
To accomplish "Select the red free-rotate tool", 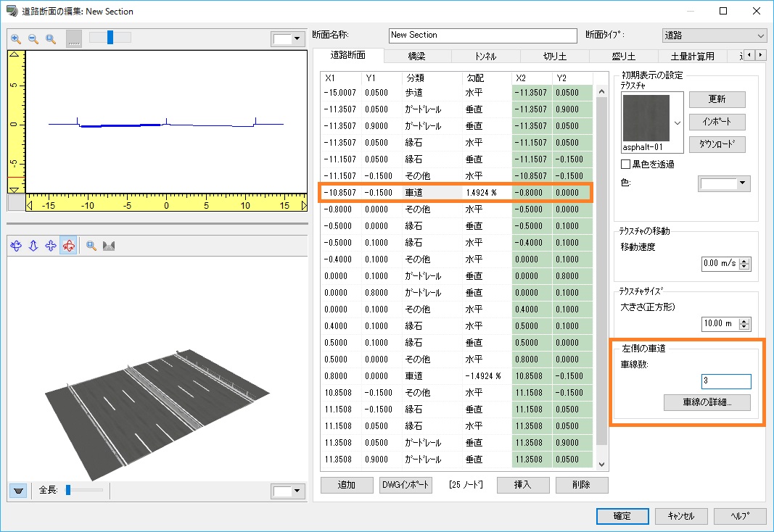I will coord(68,246).
